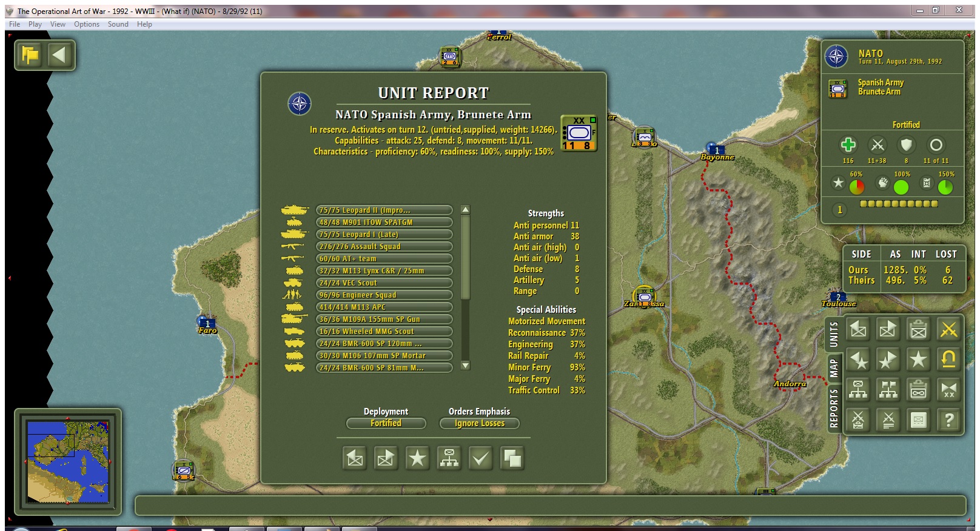Select the 48/48 M901 ITOW SPATGM row
The height and width of the screenshot is (531, 980).
(384, 222)
